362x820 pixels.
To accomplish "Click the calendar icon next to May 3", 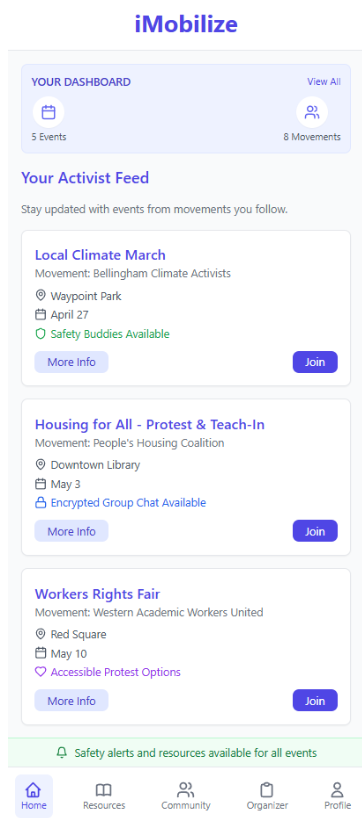I will click(40, 484).
